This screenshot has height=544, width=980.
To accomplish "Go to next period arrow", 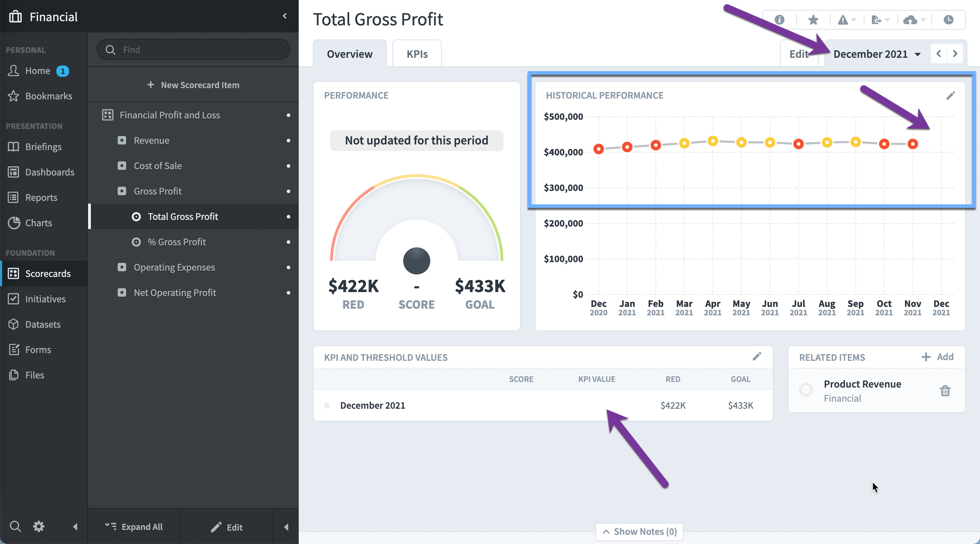I will (955, 54).
